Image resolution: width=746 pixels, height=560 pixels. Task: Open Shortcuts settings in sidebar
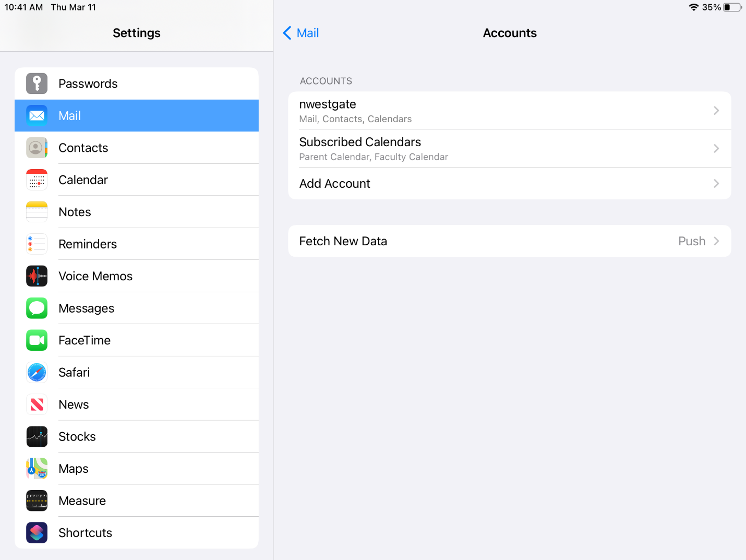pos(137,533)
